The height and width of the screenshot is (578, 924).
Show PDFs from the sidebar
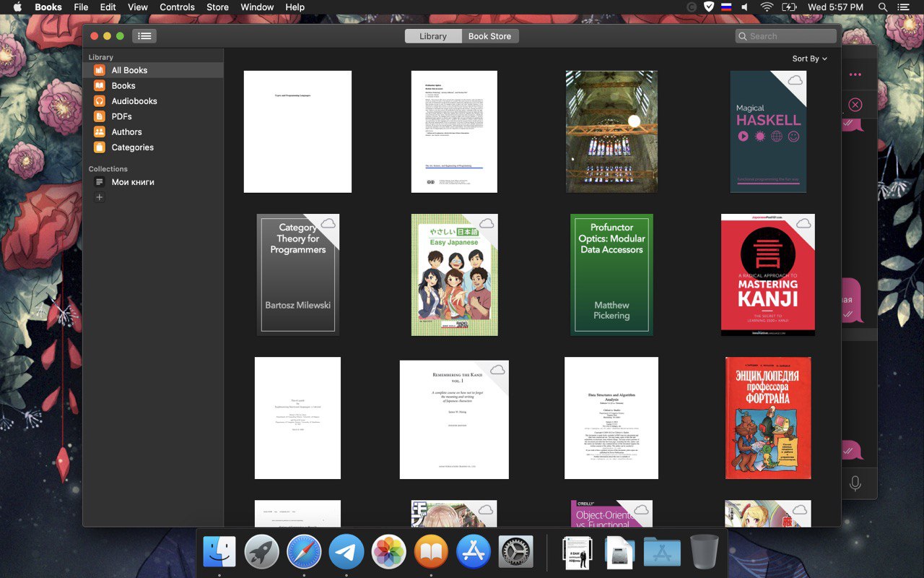pos(153,116)
